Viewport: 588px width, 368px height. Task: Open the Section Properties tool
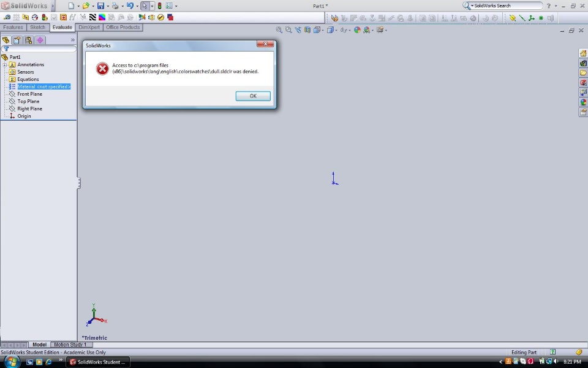coord(26,17)
